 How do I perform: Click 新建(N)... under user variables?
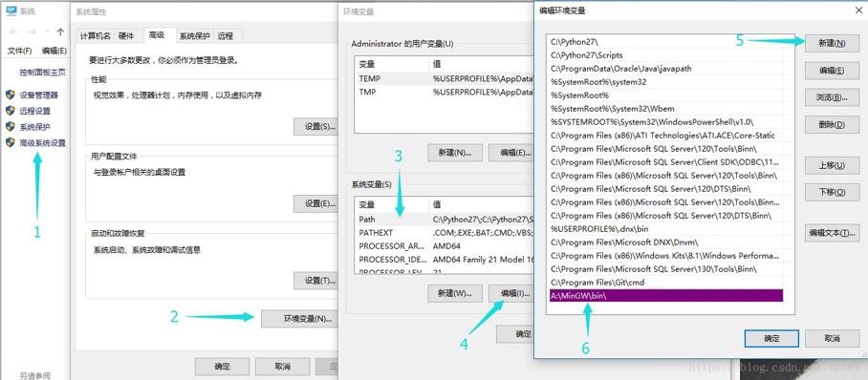[x=455, y=153]
